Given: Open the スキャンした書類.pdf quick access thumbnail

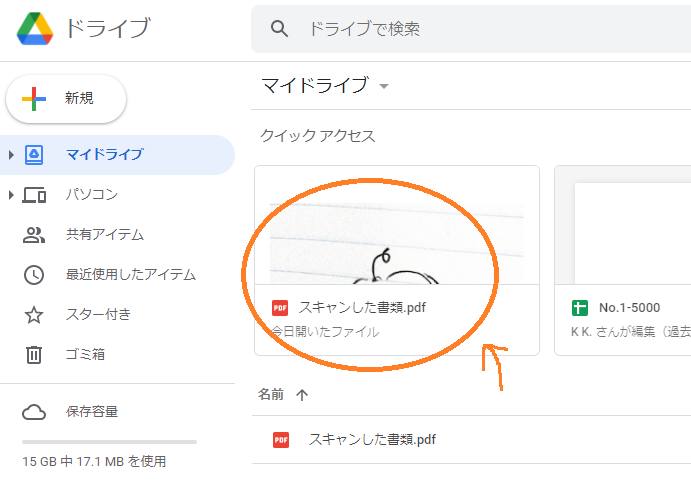Looking at the screenshot, I should 397,226.
